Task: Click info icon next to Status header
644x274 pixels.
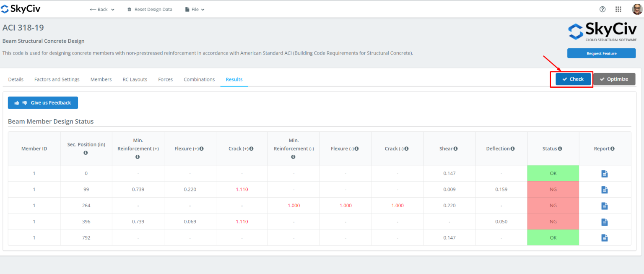Action: pyautogui.click(x=560, y=149)
